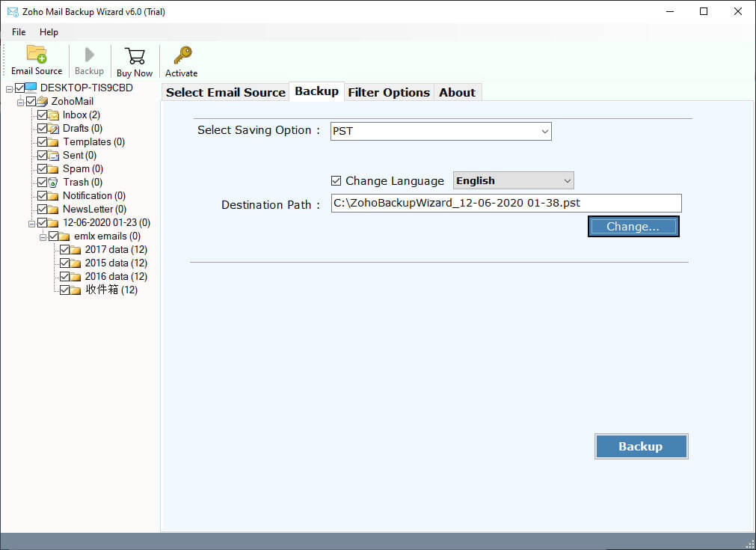Viewport: 756px width, 550px height.
Task: Collapse the ZohoMail tree node
Action: (x=20, y=103)
